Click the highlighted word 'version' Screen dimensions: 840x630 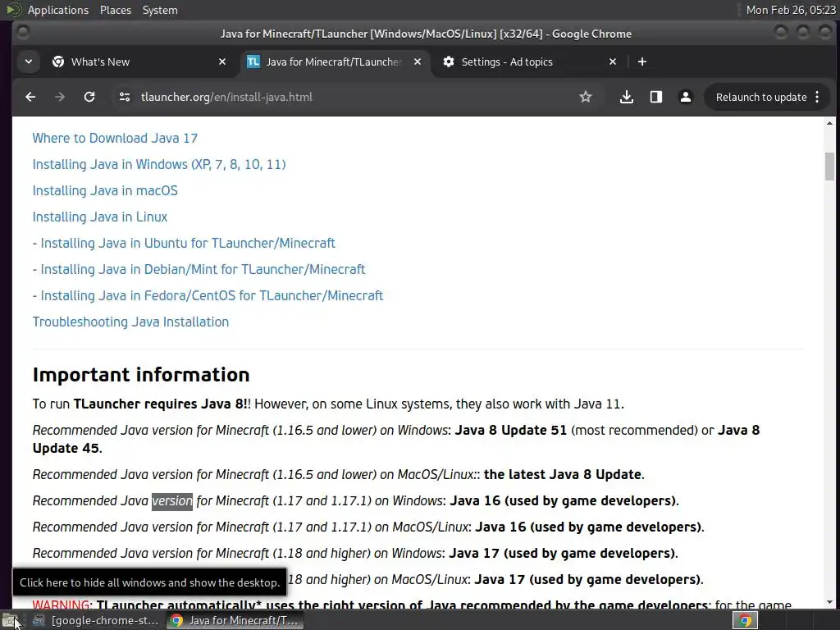pyautogui.click(x=172, y=501)
